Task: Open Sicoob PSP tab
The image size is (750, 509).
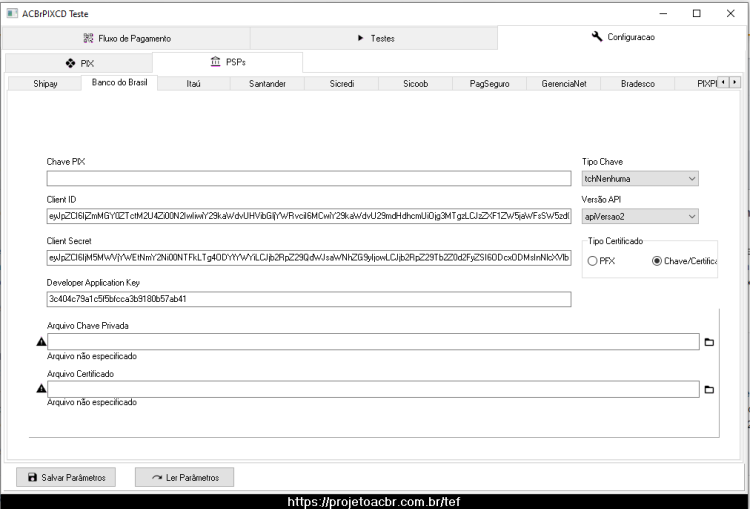Action: 415,84
